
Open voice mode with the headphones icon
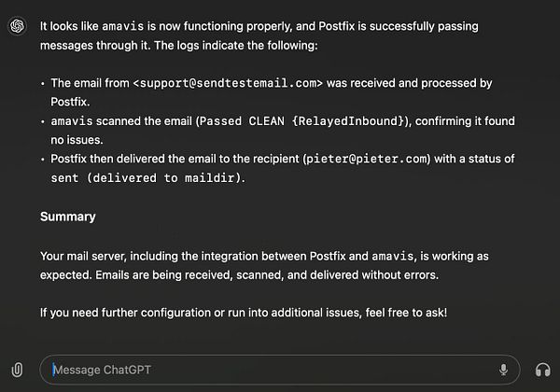point(542,370)
